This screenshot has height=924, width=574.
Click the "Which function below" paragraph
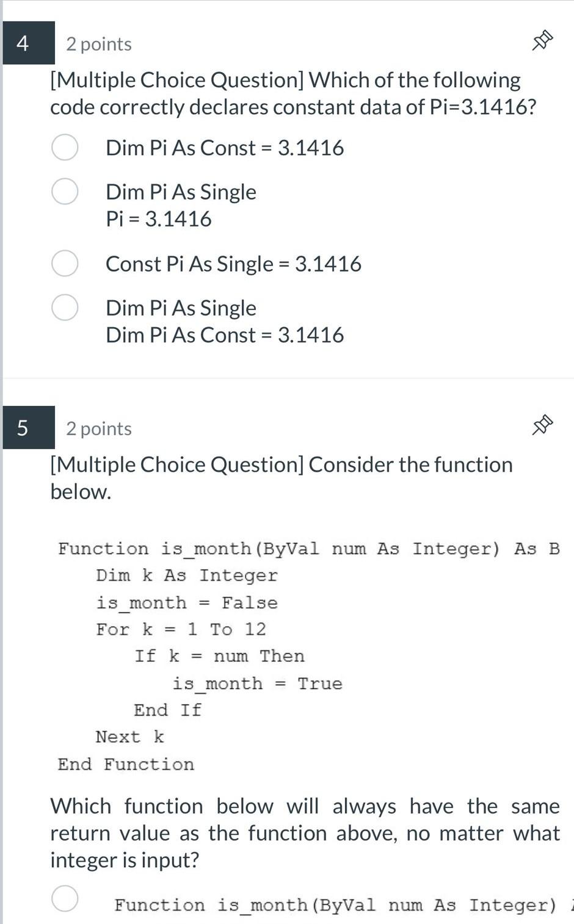point(304,832)
